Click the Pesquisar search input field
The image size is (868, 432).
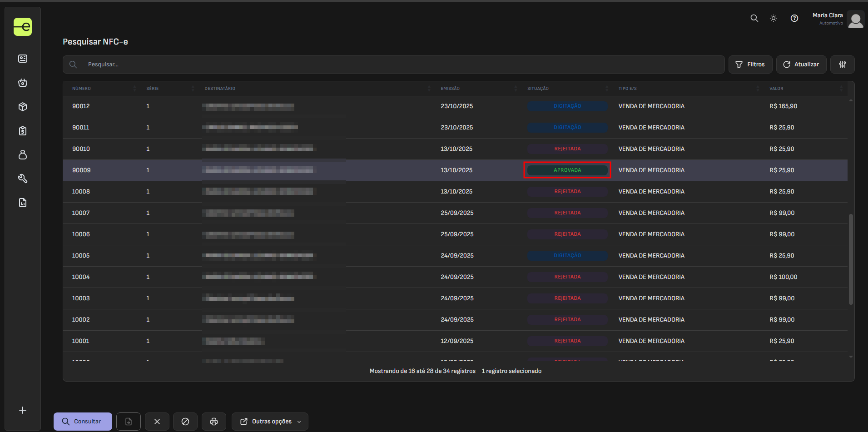coord(400,65)
